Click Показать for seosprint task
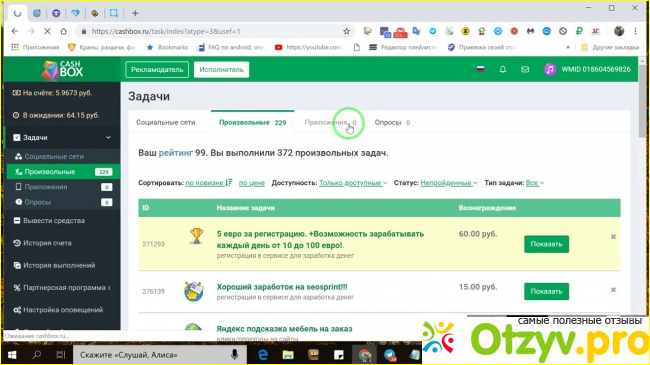 tap(546, 291)
